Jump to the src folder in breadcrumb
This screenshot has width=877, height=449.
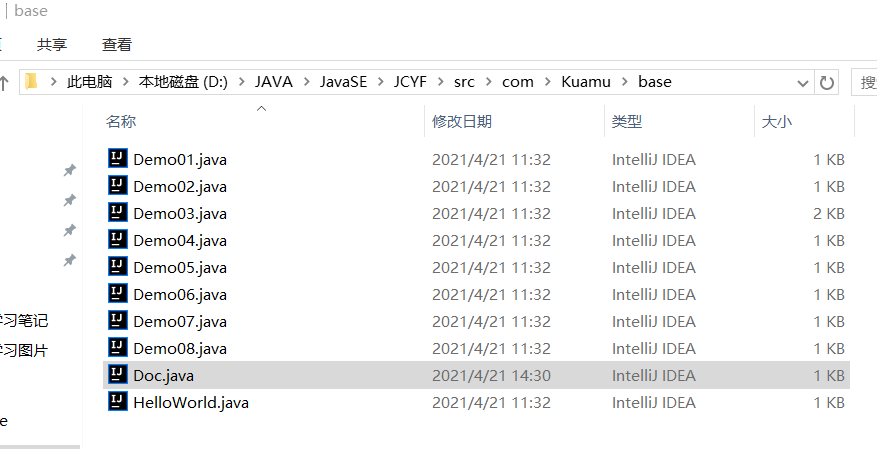click(464, 82)
